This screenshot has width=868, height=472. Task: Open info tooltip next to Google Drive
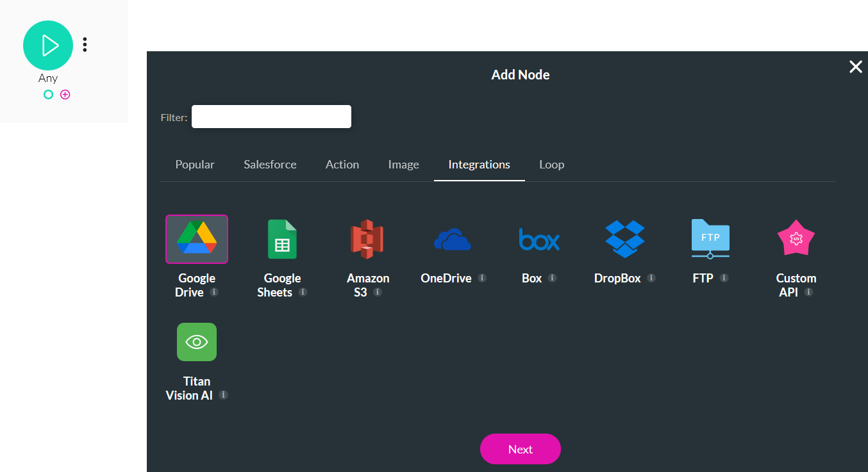click(x=214, y=292)
